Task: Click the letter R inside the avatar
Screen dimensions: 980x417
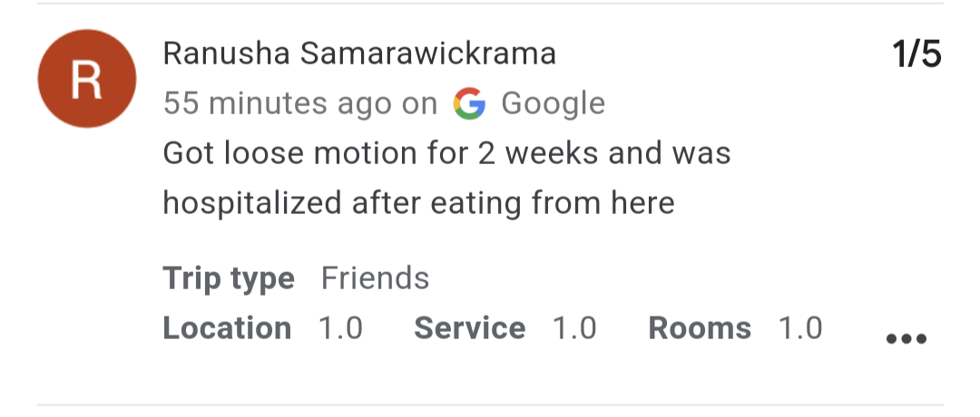Action: click(x=86, y=80)
